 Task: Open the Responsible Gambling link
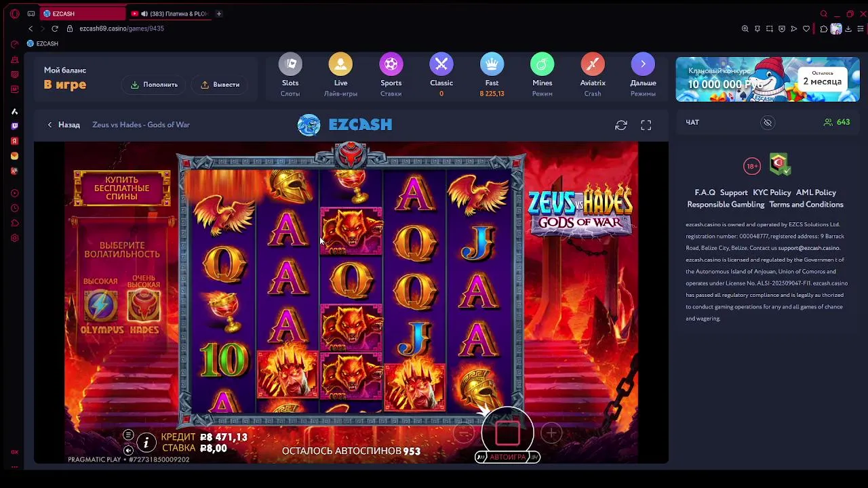(726, 205)
